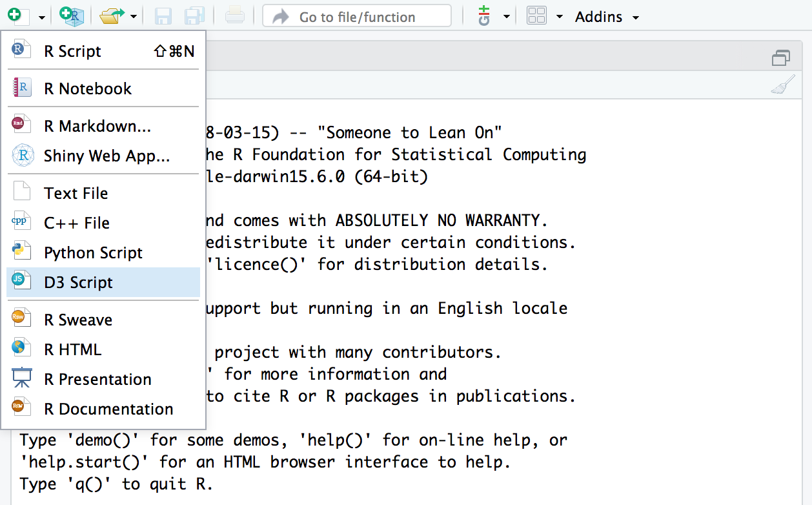This screenshot has height=505, width=812.
Task: Click the restore pane window icon
Action: point(781,59)
